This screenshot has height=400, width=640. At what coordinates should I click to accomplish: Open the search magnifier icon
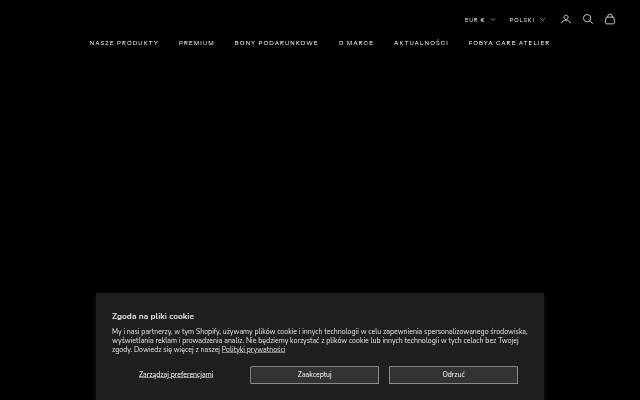pyautogui.click(x=588, y=19)
